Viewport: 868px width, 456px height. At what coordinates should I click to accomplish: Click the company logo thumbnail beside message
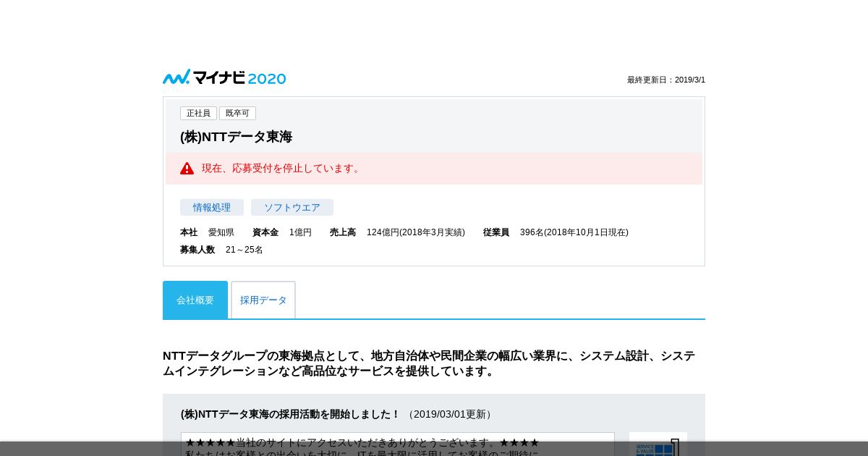click(658, 444)
